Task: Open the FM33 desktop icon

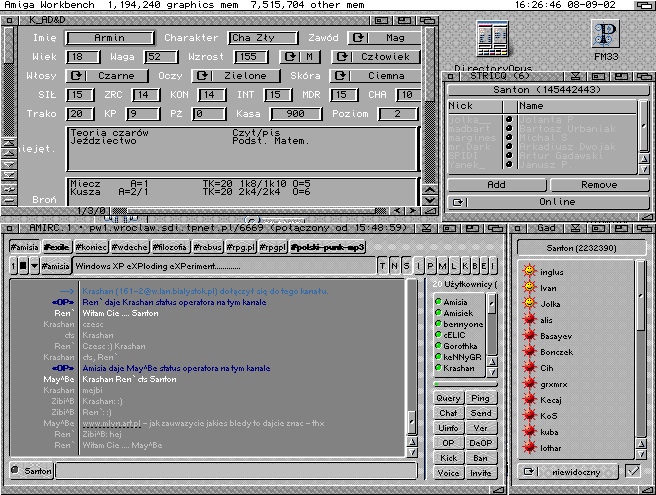Action: 605,34
